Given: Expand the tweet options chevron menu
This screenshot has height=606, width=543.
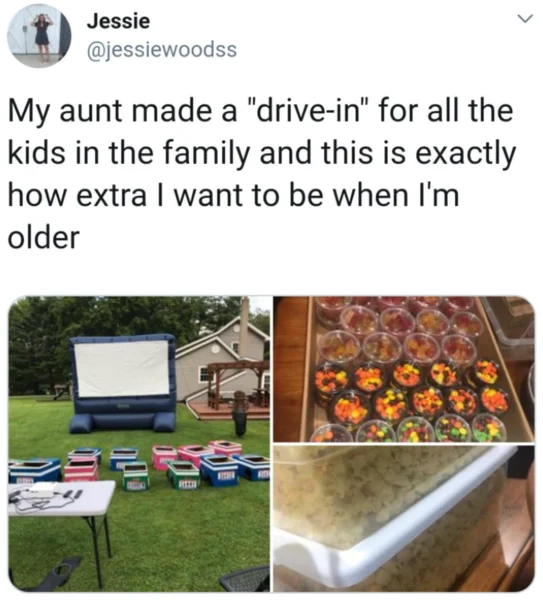Looking at the screenshot, I should tap(525, 18).
